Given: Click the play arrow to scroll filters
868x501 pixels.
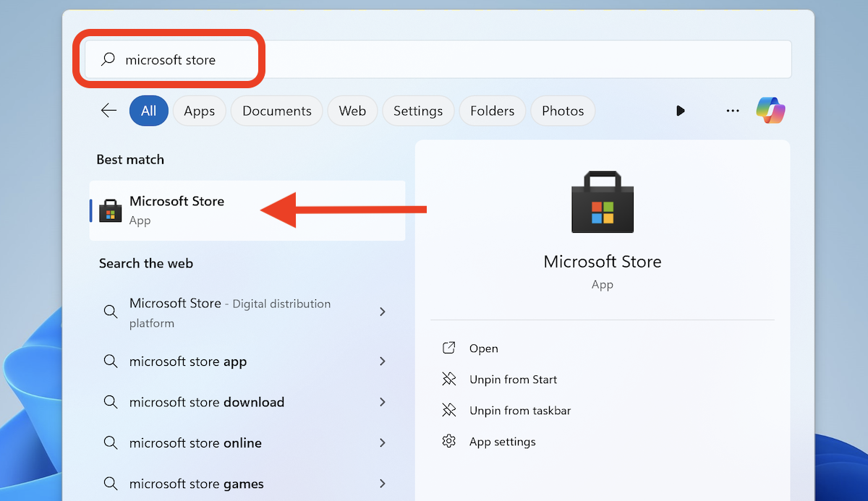Looking at the screenshot, I should click(x=680, y=111).
